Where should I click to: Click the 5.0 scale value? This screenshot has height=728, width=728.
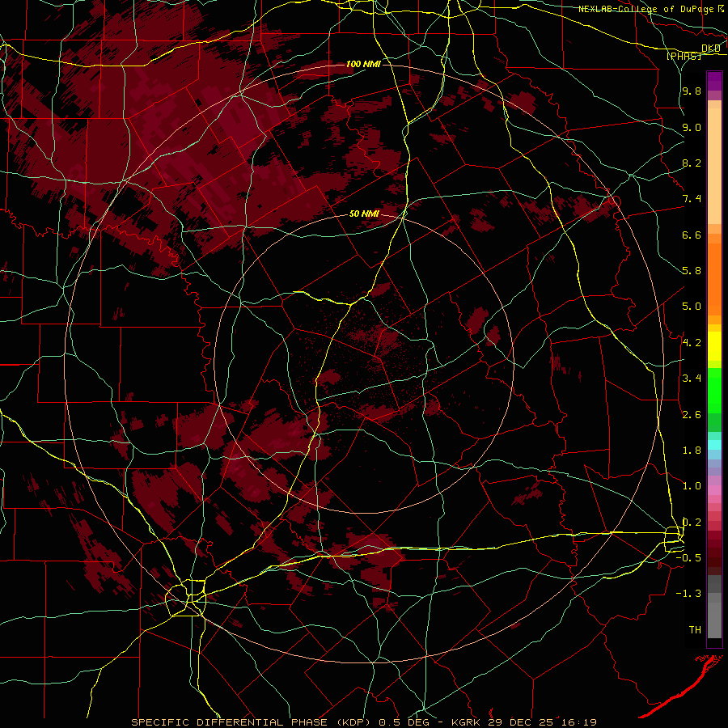692,307
